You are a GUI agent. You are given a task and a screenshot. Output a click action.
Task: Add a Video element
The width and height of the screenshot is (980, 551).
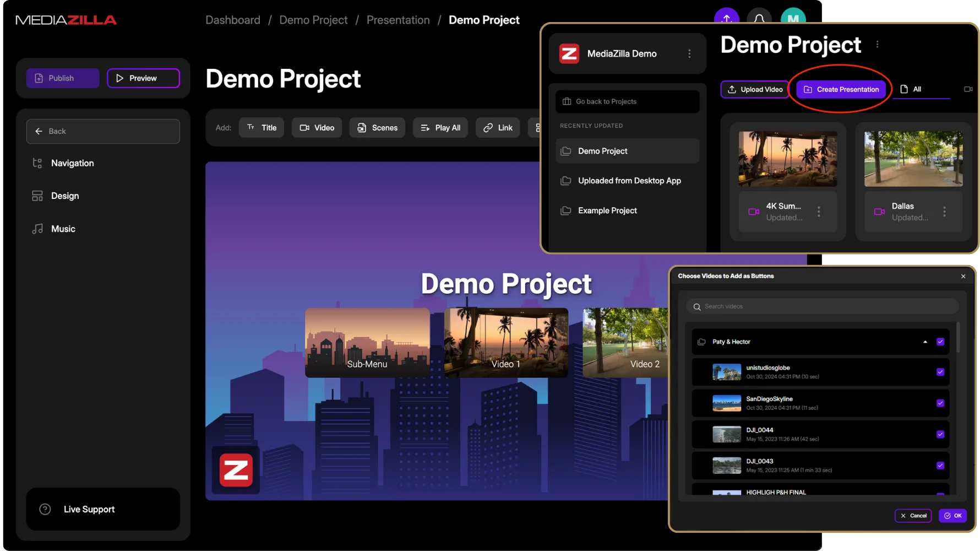coord(317,128)
